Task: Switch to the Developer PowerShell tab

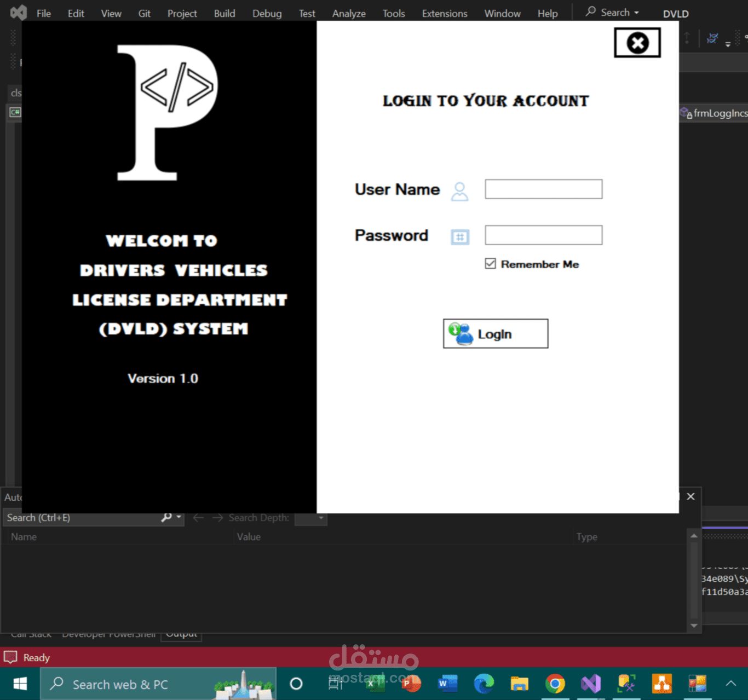Action: (109, 634)
